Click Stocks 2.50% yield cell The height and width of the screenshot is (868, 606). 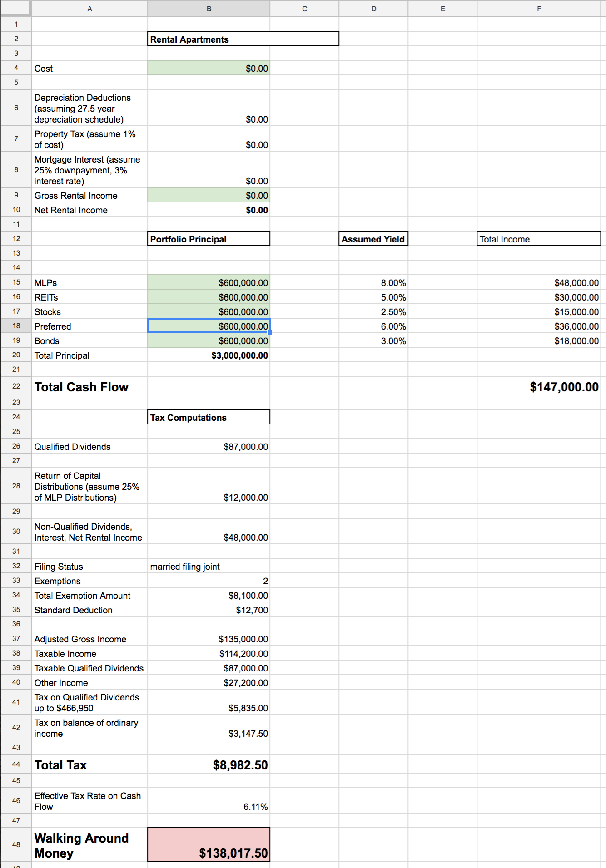click(373, 311)
